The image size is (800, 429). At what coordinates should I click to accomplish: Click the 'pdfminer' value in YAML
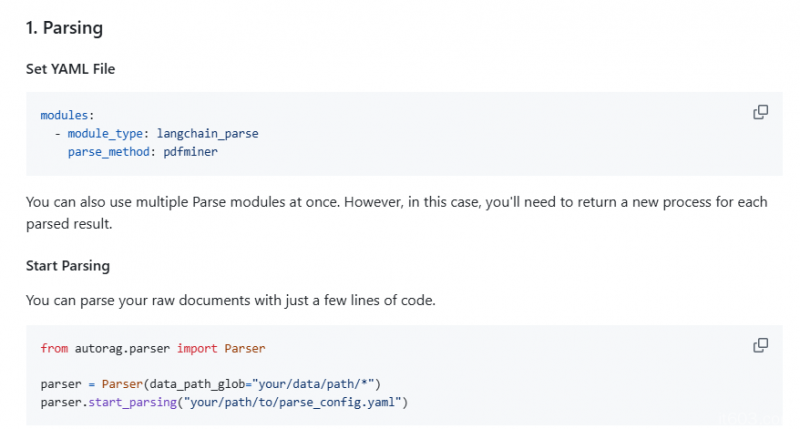coord(190,151)
